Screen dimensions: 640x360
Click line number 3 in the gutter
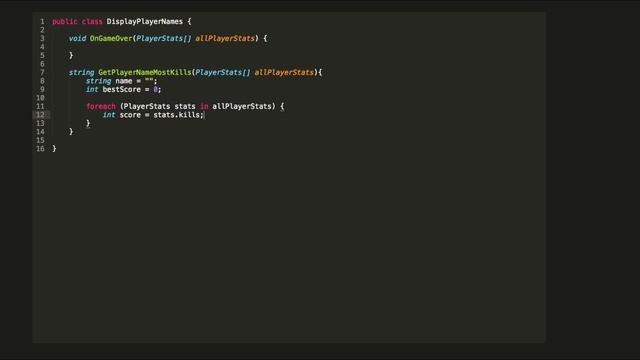click(42, 38)
